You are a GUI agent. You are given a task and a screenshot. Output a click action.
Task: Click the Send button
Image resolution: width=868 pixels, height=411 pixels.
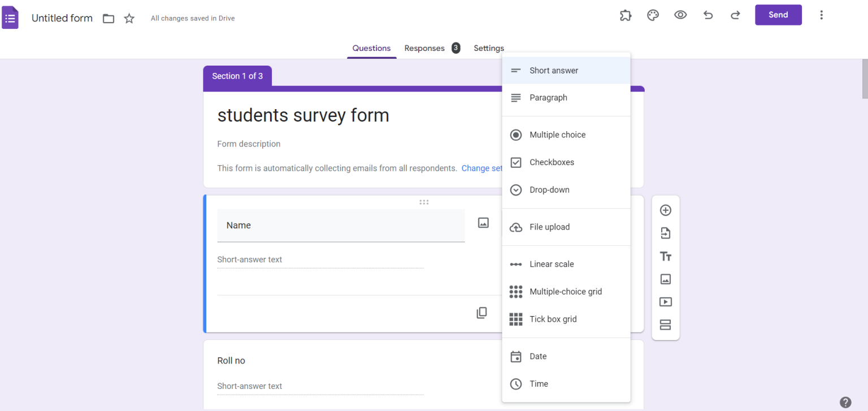tap(778, 15)
